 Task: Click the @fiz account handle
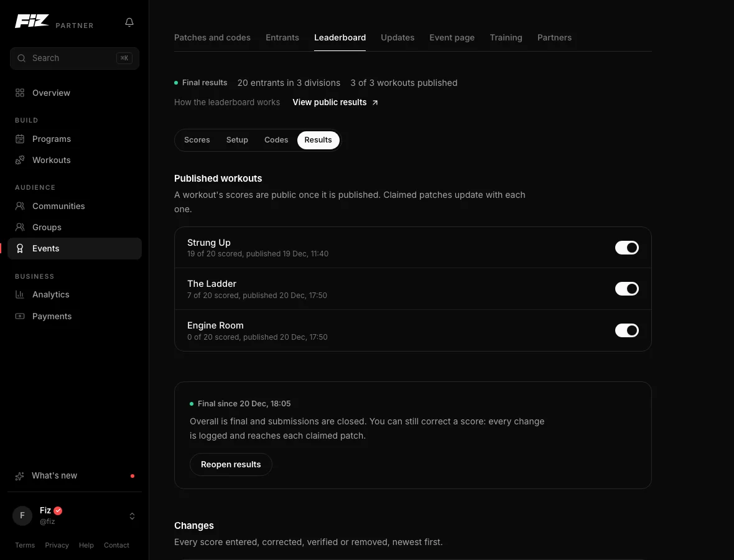(47, 521)
